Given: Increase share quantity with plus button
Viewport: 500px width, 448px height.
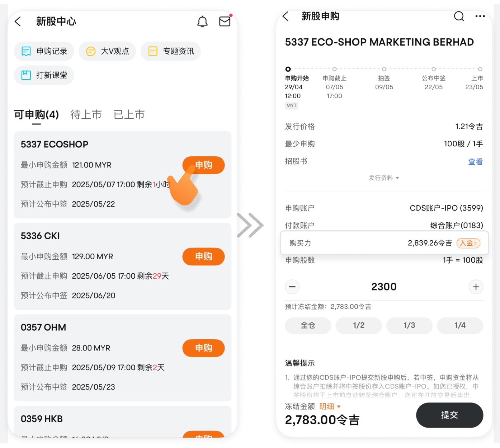Looking at the screenshot, I should pos(476,287).
